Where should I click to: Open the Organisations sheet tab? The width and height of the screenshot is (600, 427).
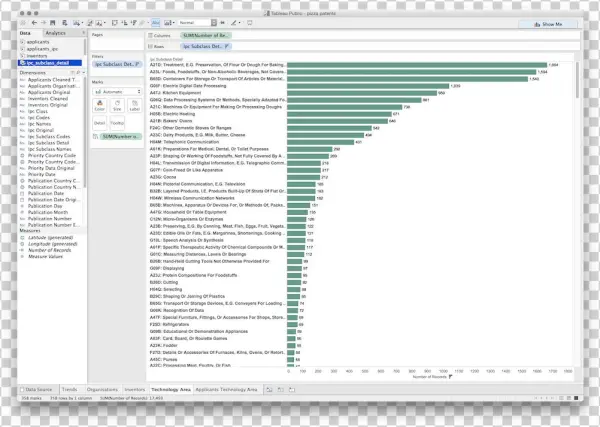click(102, 386)
